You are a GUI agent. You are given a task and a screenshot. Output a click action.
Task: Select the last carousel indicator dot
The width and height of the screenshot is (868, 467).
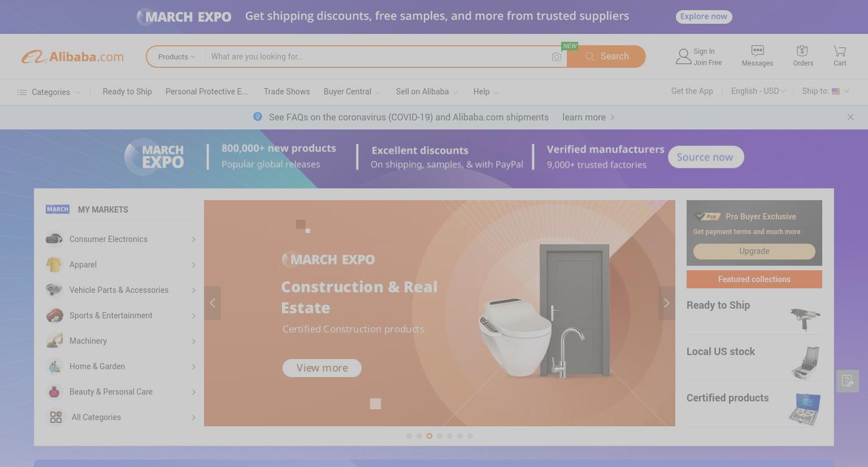coord(470,436)
